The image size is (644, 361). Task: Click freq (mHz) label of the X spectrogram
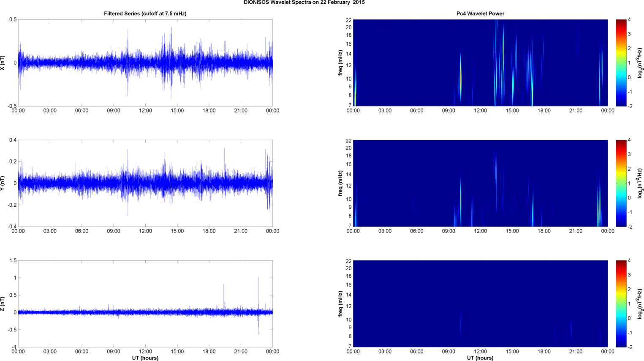coord(340,63)
